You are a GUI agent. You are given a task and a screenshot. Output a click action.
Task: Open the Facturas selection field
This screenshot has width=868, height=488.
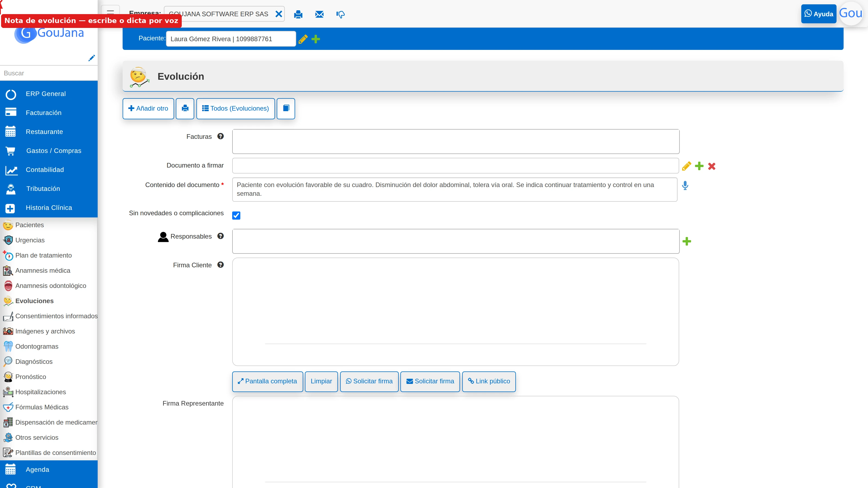pyautogui.click(x=456, y=142)
